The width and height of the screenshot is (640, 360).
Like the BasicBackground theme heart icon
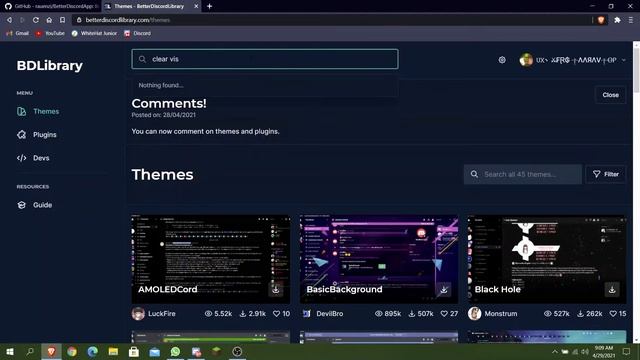[444, 313]
